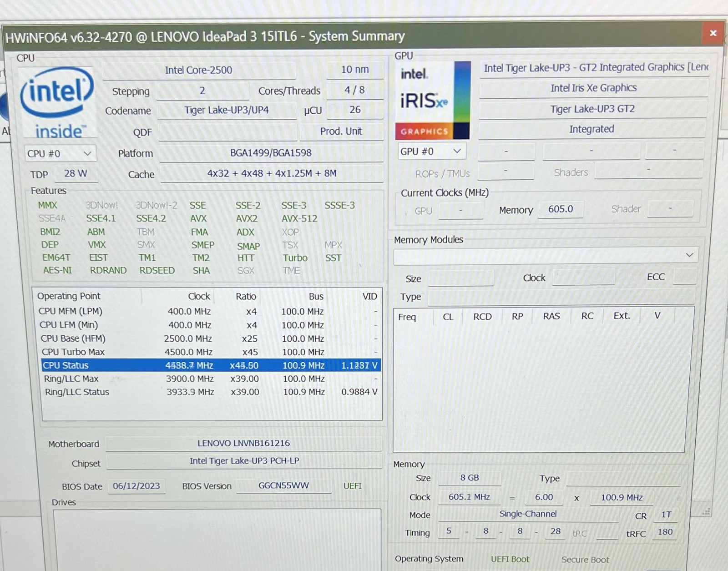Click the CR value 1T

point(666,515)
